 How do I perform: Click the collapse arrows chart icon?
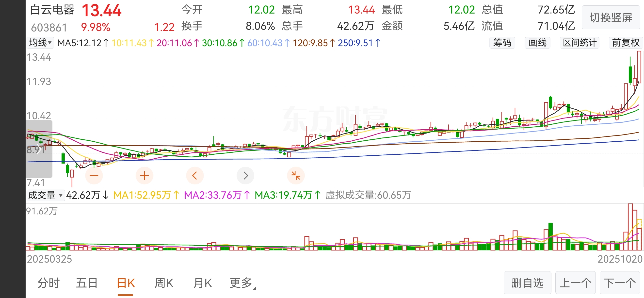click(x=296, y=176)
